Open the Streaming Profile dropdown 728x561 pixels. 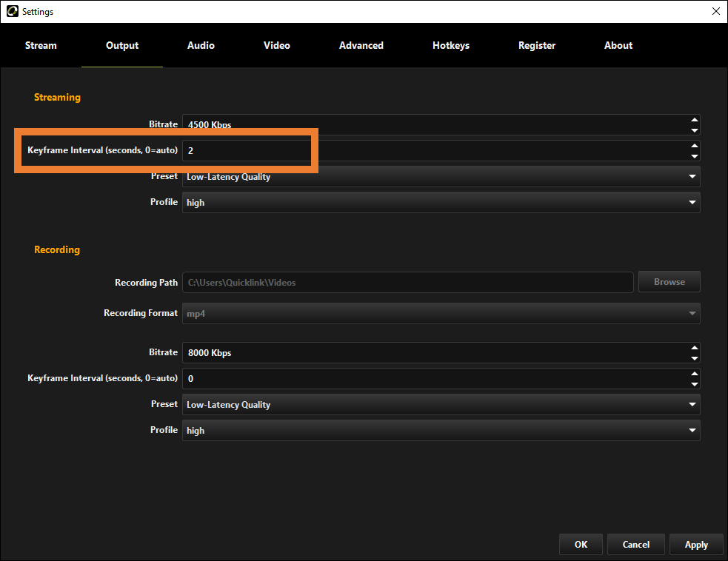click(441, 203)
